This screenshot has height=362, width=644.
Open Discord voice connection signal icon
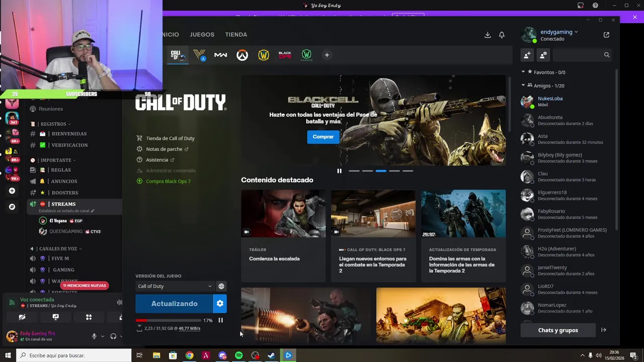tap(12, 302)
